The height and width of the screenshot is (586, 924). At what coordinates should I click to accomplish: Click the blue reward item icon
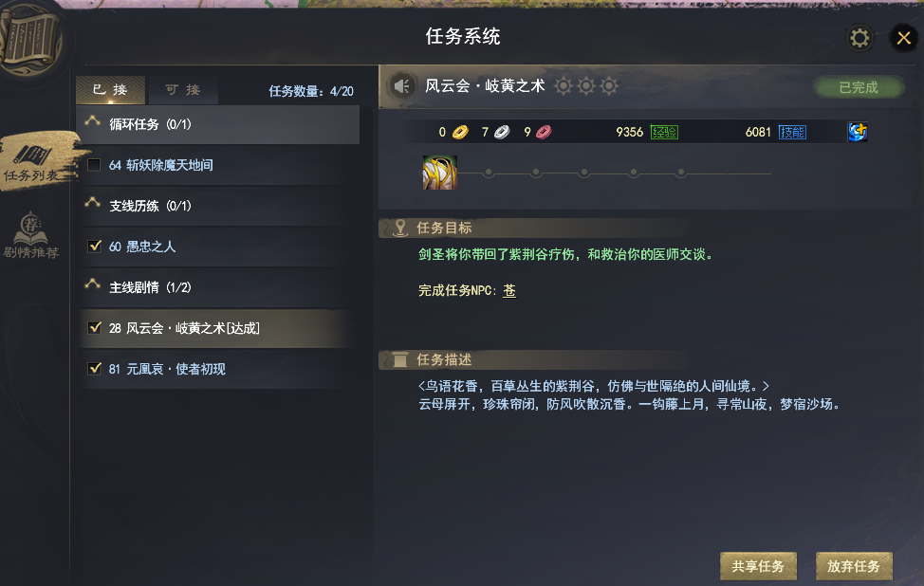[858, 132]
